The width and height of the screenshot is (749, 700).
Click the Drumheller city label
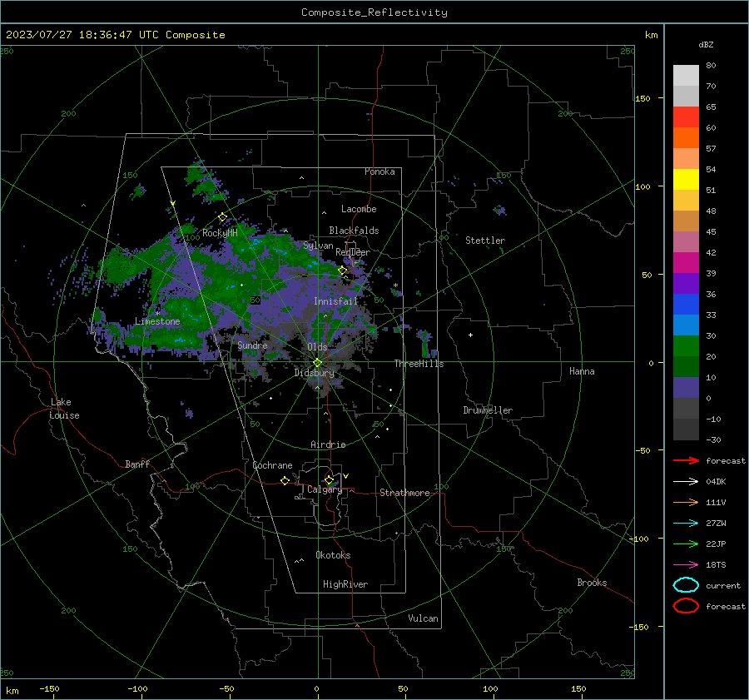pyautogui.click(x=488, y=410)
